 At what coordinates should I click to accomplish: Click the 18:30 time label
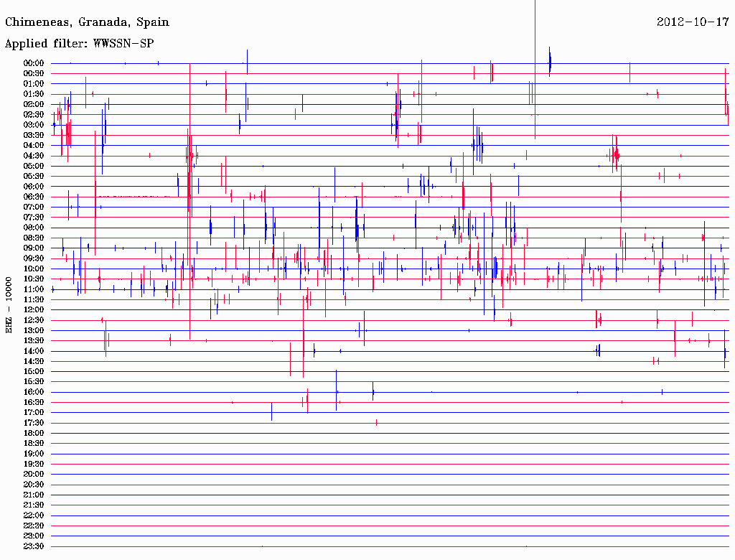(x=34, y=443)
